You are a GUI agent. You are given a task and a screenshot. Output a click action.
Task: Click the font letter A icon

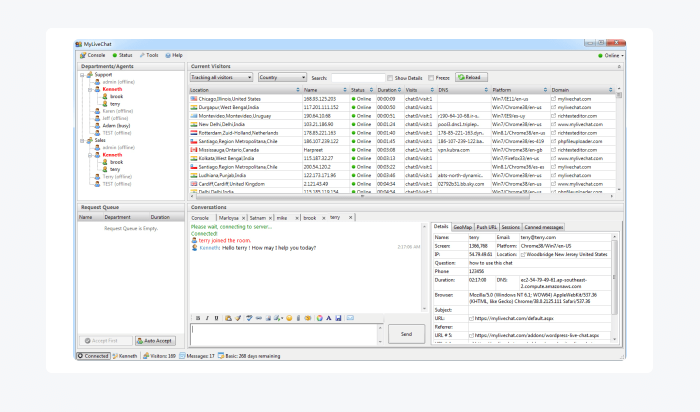click(x=329, y=318)
